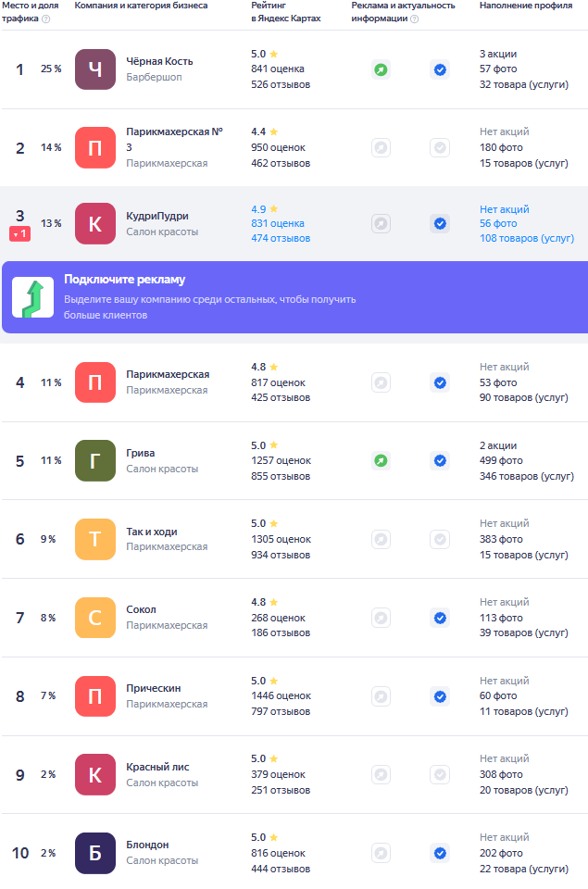Image resolution: width=588 pixels, height=889 pixels.
Task: Click the grey checkmark icon for Так и ходи
Action: (440, 539)
